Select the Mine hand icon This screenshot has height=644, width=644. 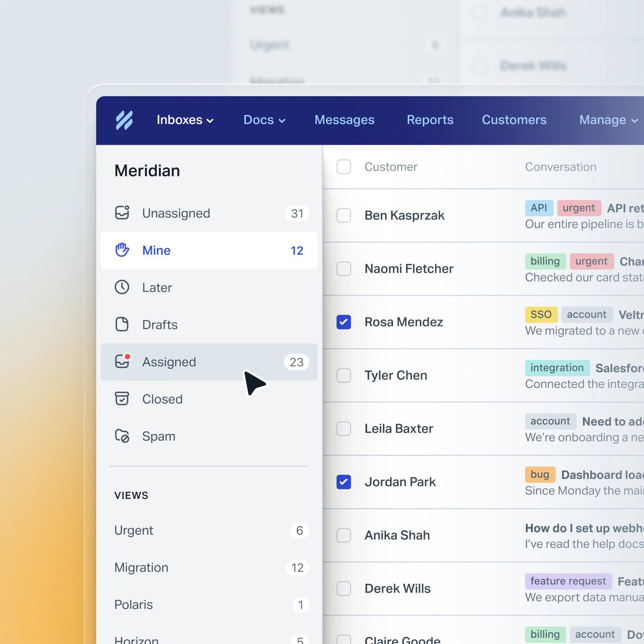[122, 250]
